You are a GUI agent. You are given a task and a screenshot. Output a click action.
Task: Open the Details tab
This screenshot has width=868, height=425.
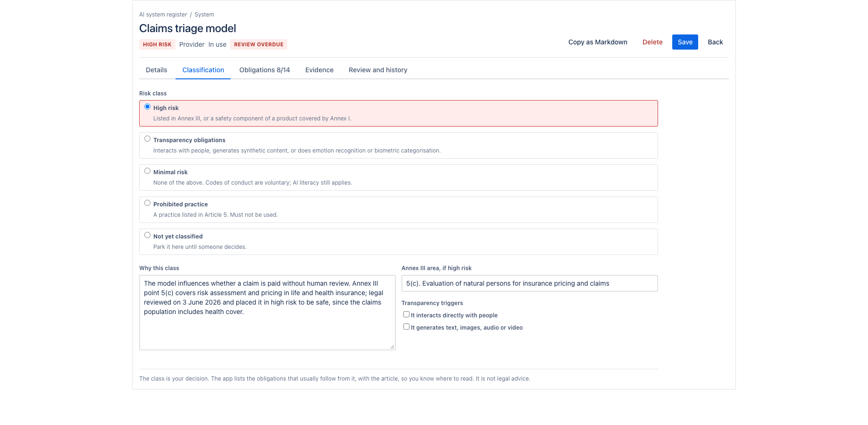pos(156,70)
